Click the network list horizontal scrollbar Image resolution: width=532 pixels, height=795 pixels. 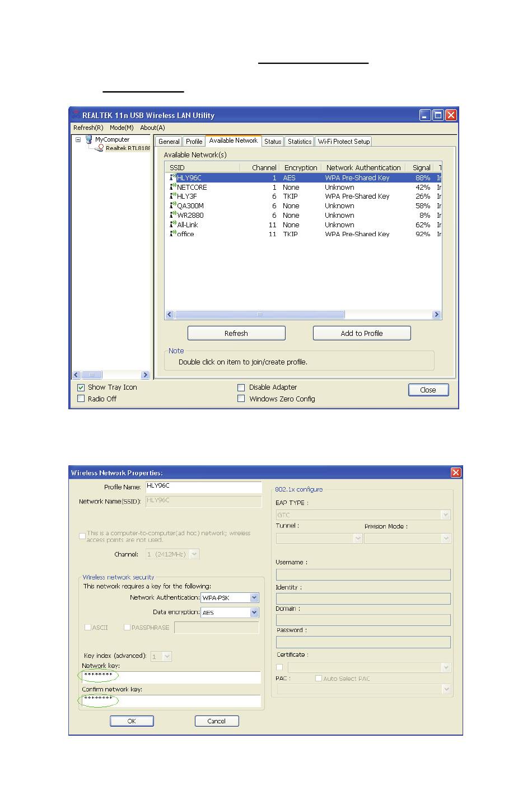[x=259, y=315]
